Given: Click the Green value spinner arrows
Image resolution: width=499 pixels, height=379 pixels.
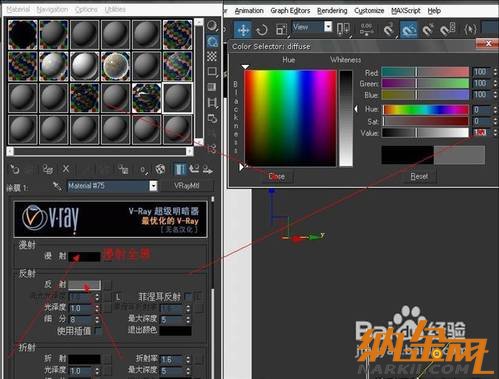Looking at the screenshot, I should click(495, 83).
